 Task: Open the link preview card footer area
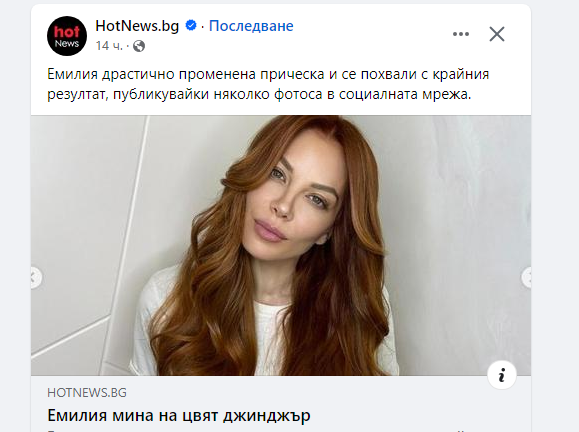[281, 404]
